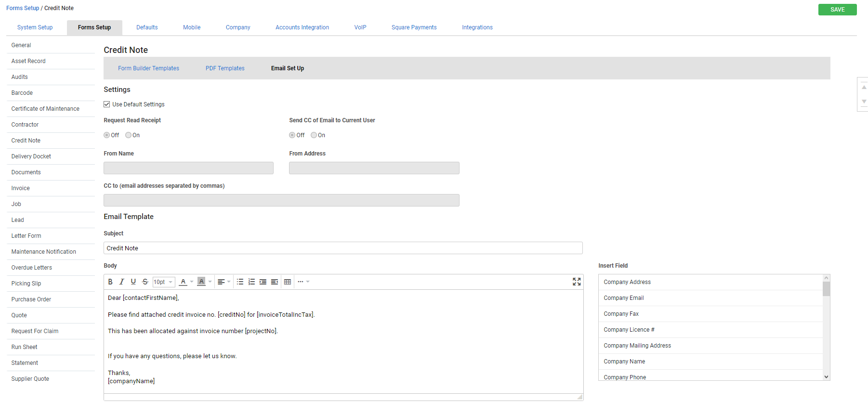The height and width of the screenshot is (414, 868).
Task: Select Off for Request Read Receipt
Action: [x=107, y=135]
